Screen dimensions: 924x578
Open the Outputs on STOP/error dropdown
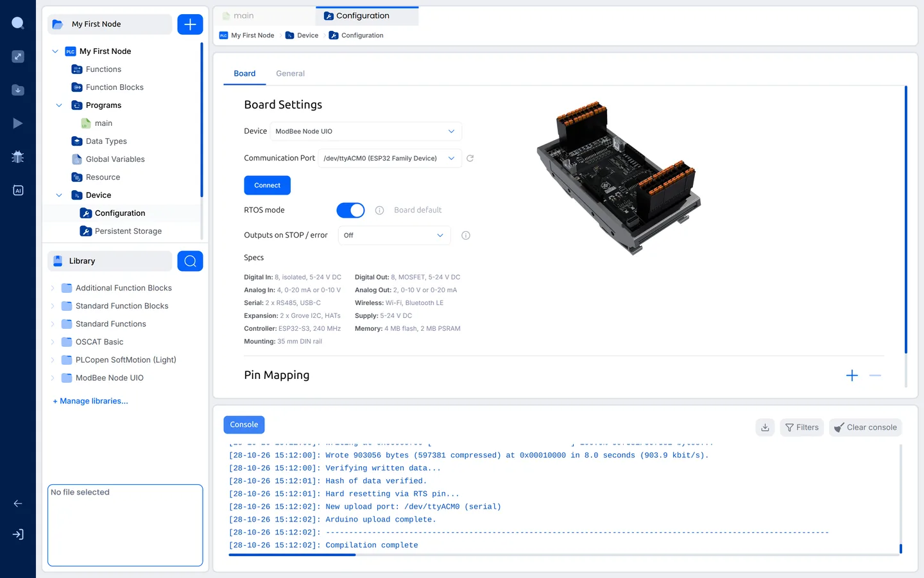pyautogui.click(x=394, y=235)
